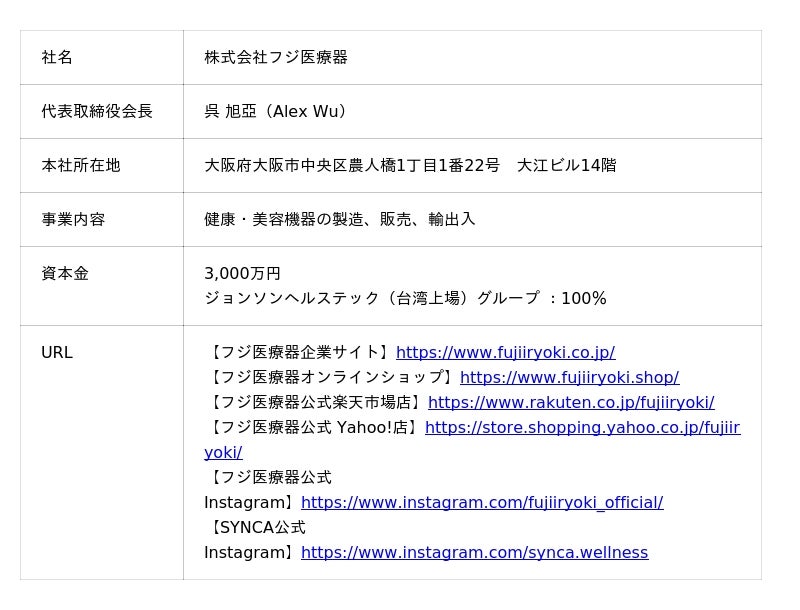This screenshot has width=800, height=610.
Task: Click the Osaka head office address text
Action: point(410,165)
